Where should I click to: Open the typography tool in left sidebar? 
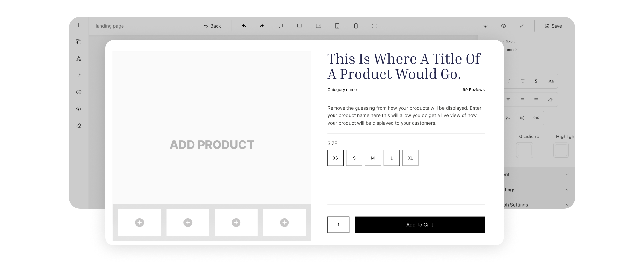point(79,59)
